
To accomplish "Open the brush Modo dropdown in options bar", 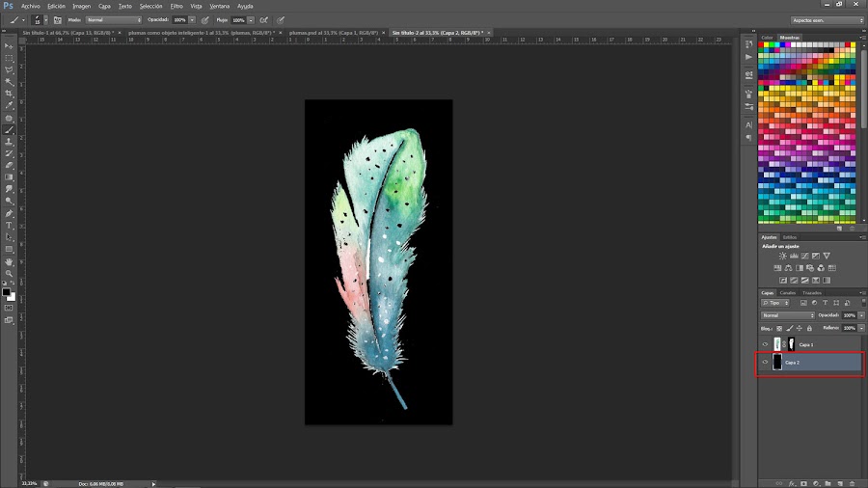I will click(113, 19).
